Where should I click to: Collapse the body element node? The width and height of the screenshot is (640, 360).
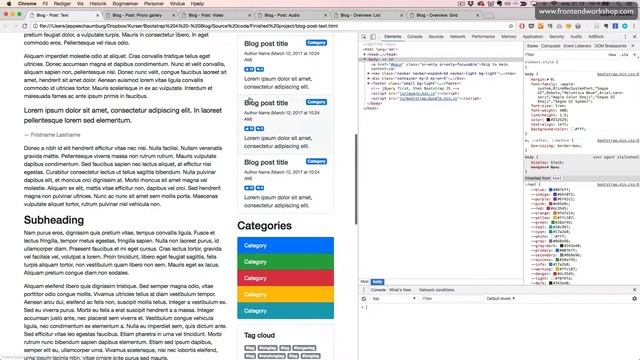365,59
